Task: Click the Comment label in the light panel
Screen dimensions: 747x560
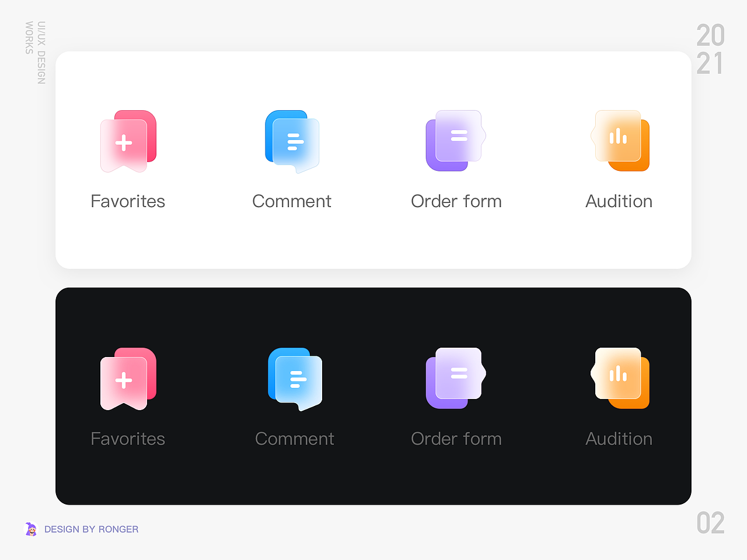Action: (292, 201)
